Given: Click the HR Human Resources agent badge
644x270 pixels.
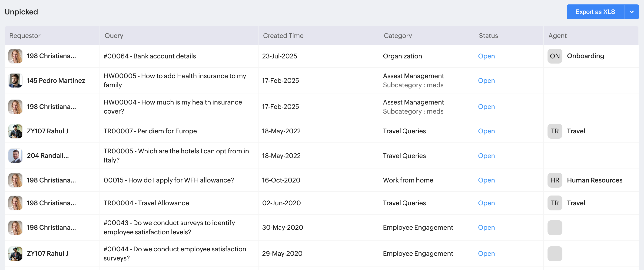Looking at the screenshot, I should pos(554,180).
